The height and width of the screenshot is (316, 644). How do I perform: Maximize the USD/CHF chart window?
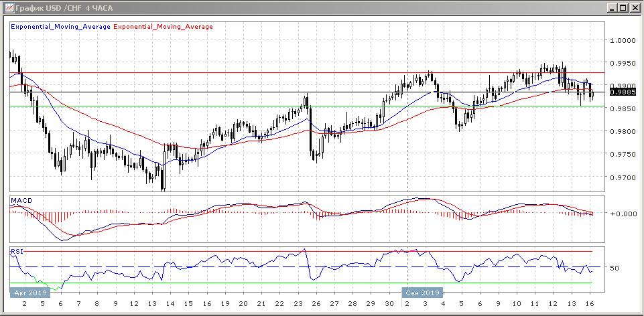point(623,8)
